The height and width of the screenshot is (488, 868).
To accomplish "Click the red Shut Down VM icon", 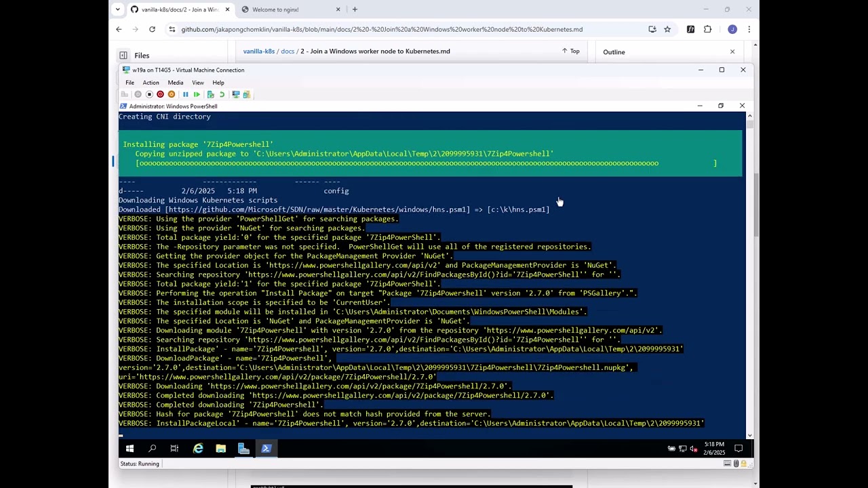I will tap(160, 94).
